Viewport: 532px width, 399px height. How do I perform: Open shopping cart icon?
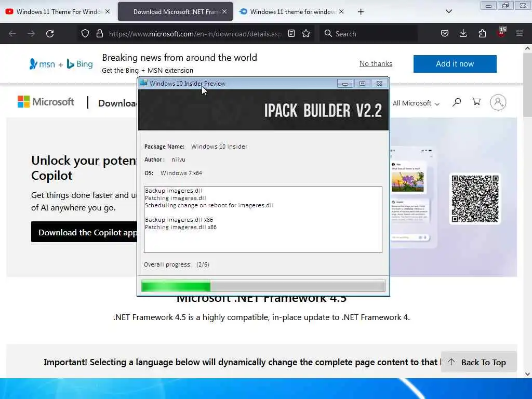point(476,102)
